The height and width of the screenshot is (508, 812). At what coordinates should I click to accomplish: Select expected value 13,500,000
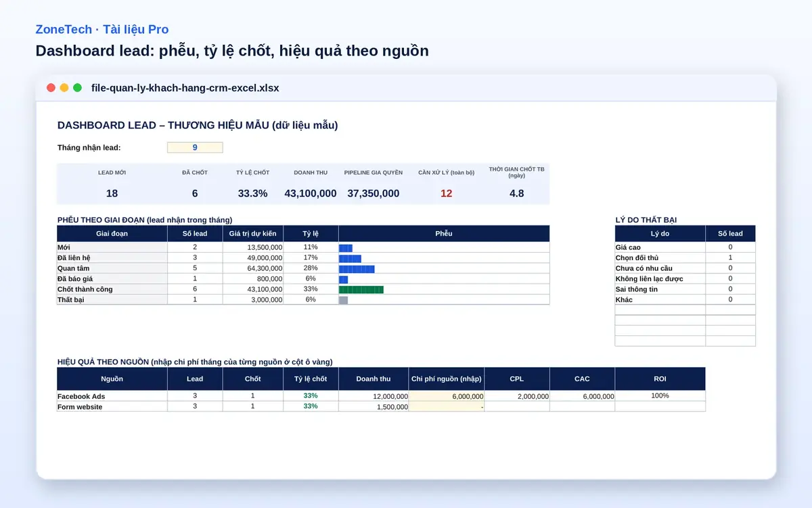pos(253,247)
